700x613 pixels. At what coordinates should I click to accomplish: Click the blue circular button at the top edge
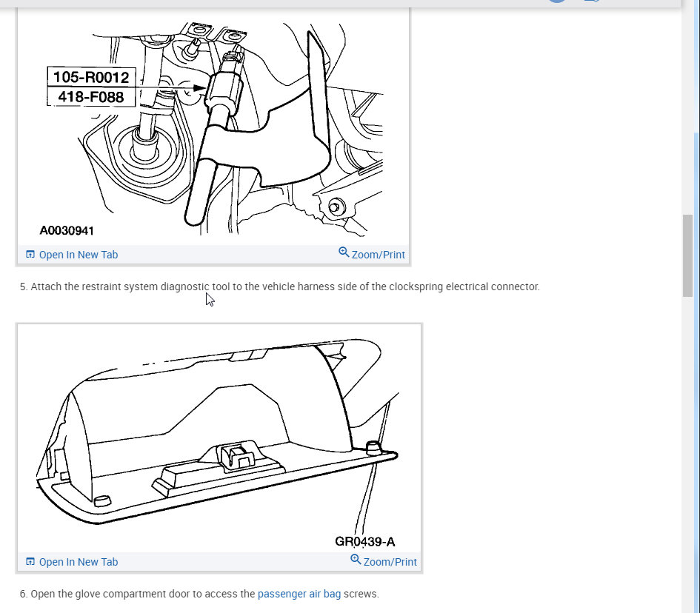[x=557, y=1]
